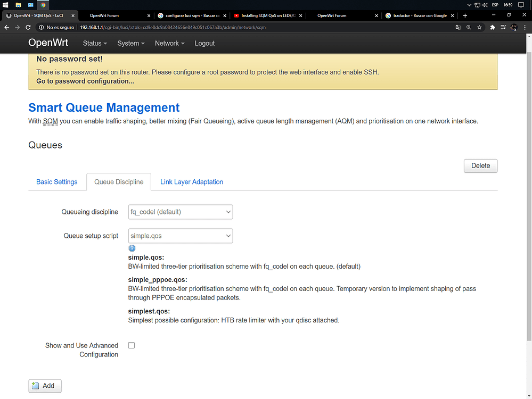Screen dimensions: 532x399
Task: Open a new browser tab
Action: pos(465,15)
